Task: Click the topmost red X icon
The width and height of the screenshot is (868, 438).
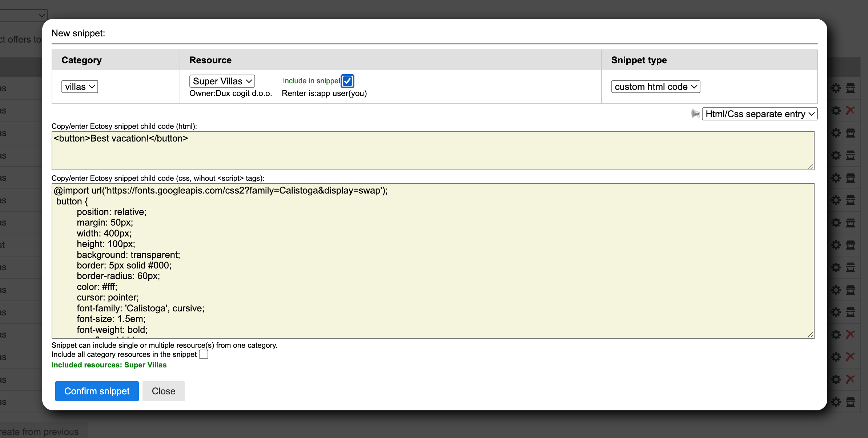Action: pos(850,111)
